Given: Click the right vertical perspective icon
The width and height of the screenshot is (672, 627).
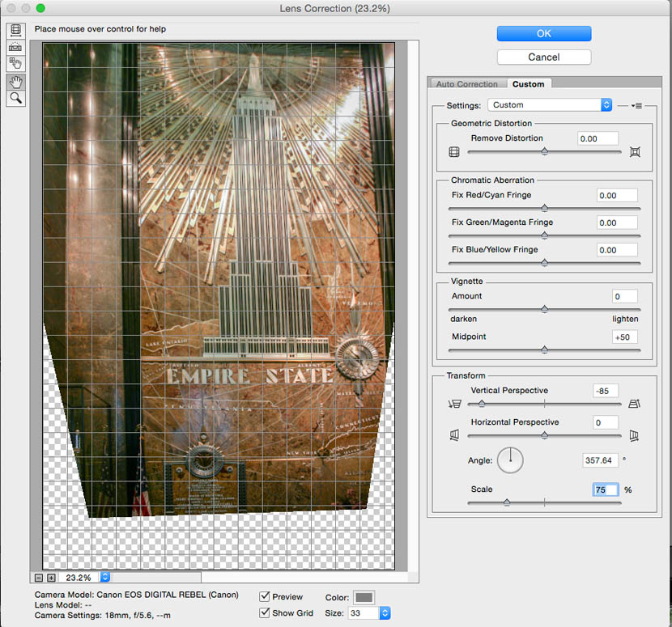Looking at the screenshot, I should click(x=634, y=404).
